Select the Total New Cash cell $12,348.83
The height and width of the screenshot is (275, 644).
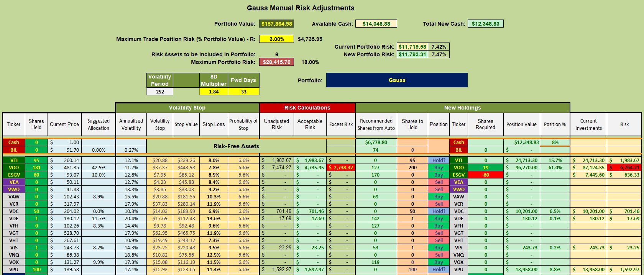(x=485, y=24)
